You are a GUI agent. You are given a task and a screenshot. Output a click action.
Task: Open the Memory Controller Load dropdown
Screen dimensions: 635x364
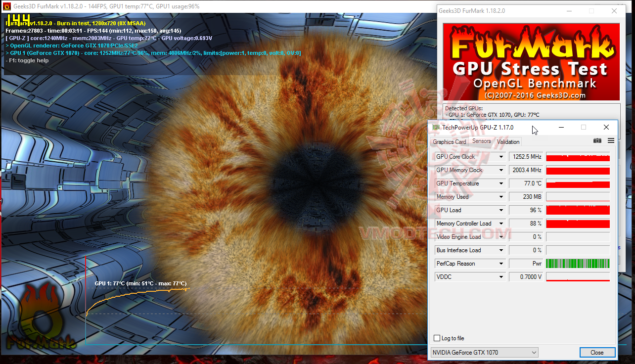pyautogui.click(x=501, y=224)
